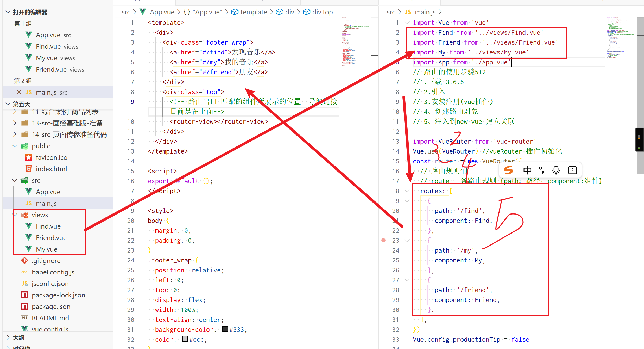
Task: Close main.js in open editors list
Action: pyautogui.click(x=19, y=92)
